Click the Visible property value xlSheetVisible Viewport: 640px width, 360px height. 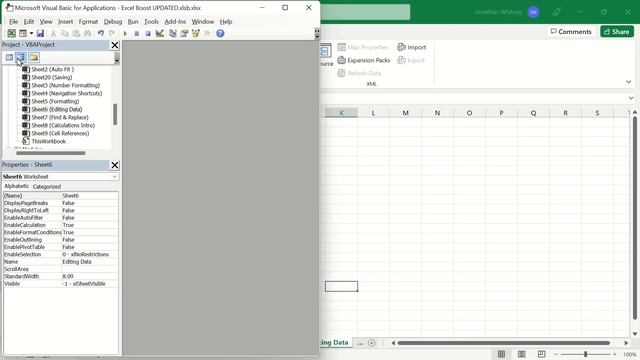90,284
